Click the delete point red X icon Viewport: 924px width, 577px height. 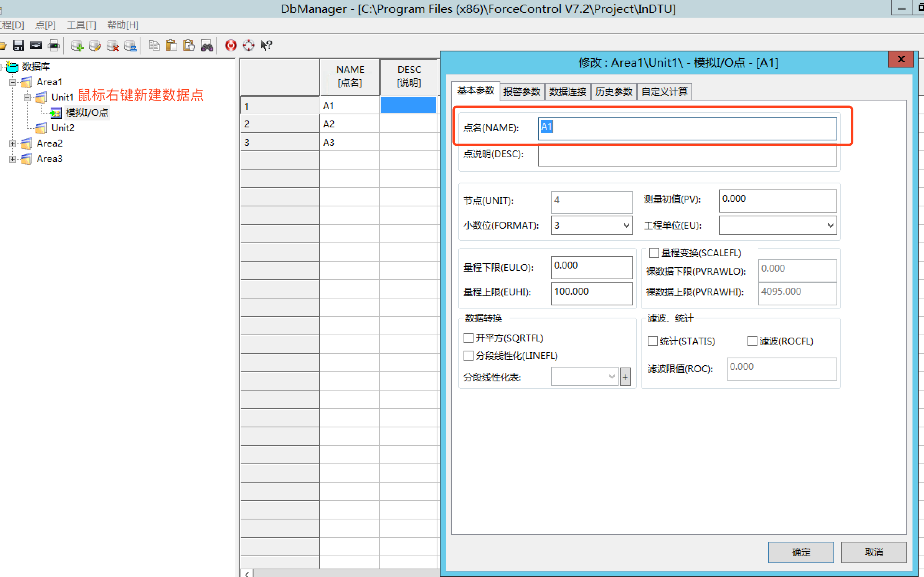point(112,46)
